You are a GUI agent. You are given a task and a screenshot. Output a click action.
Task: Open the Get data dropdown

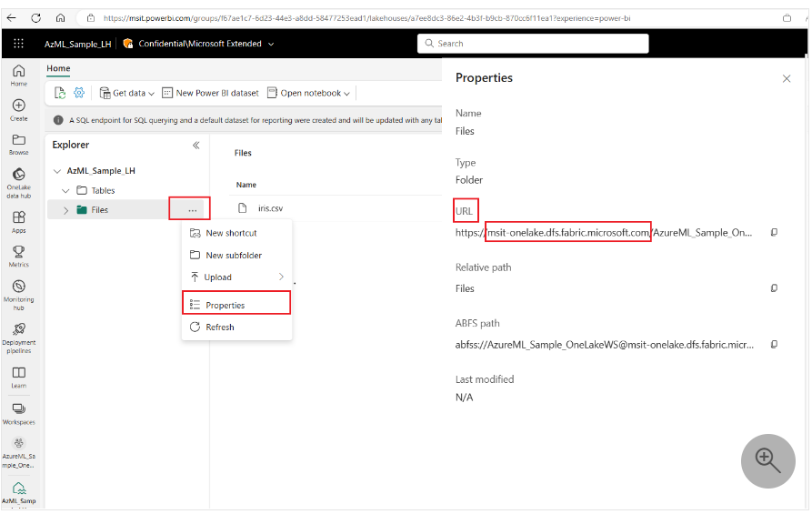(127, 93)
